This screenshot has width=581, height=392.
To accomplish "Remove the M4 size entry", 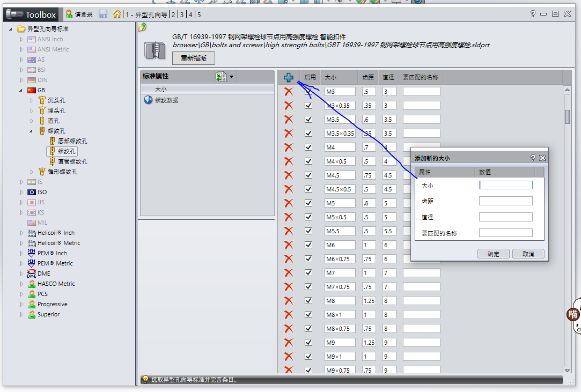I will [289, 147].
